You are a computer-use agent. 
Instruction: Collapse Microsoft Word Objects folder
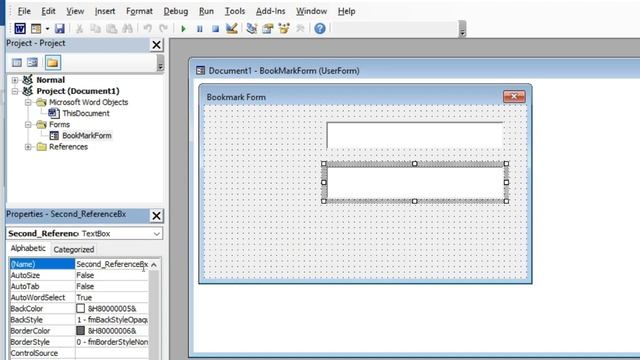click(x=28, y=102)
